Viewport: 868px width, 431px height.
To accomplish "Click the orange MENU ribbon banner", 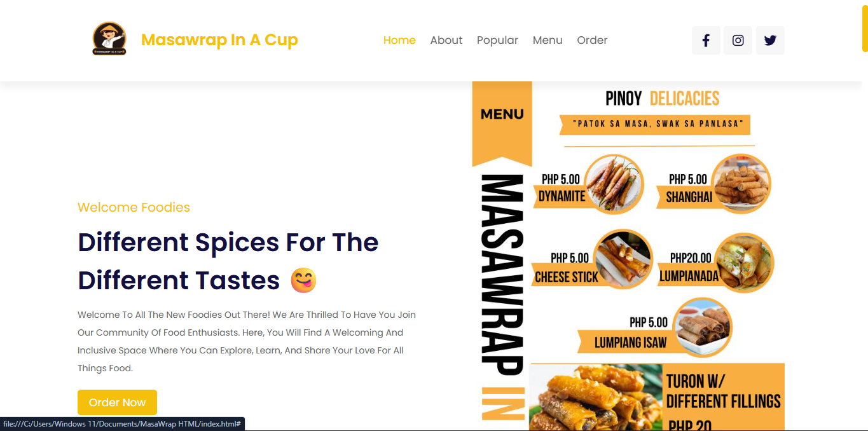I will 502,124.
